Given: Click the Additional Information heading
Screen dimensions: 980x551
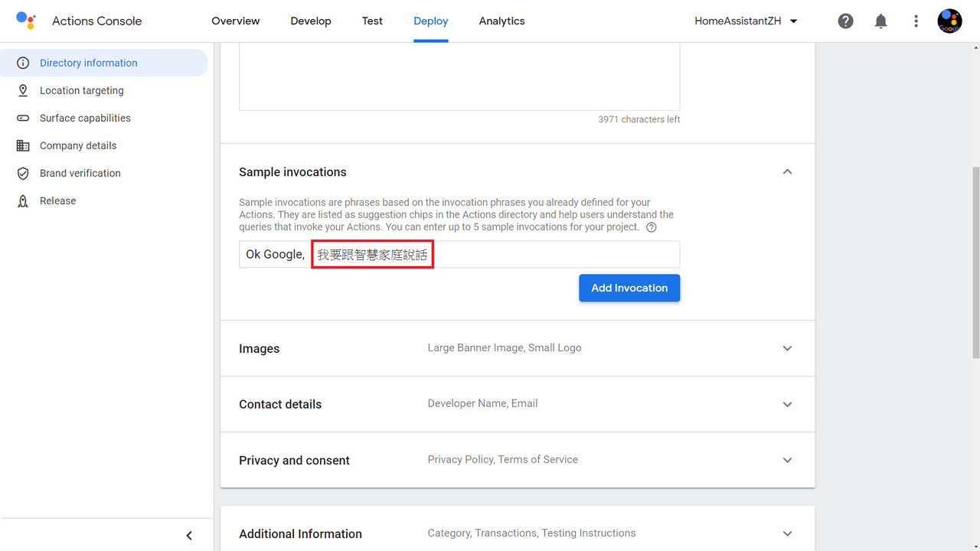Looking at the screenshot, I should click(300, 534).
